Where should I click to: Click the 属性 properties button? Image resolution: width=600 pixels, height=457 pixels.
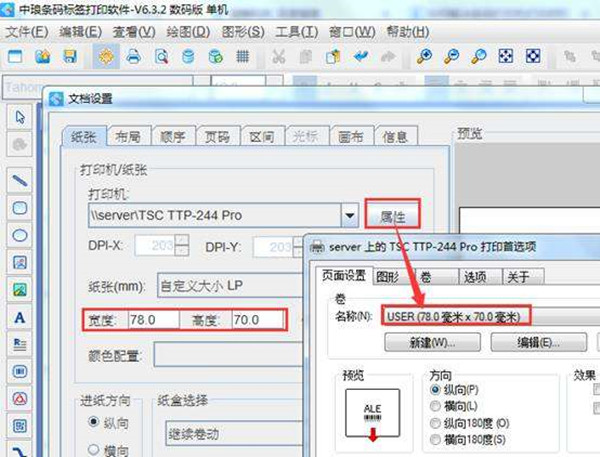pos(392,213)
